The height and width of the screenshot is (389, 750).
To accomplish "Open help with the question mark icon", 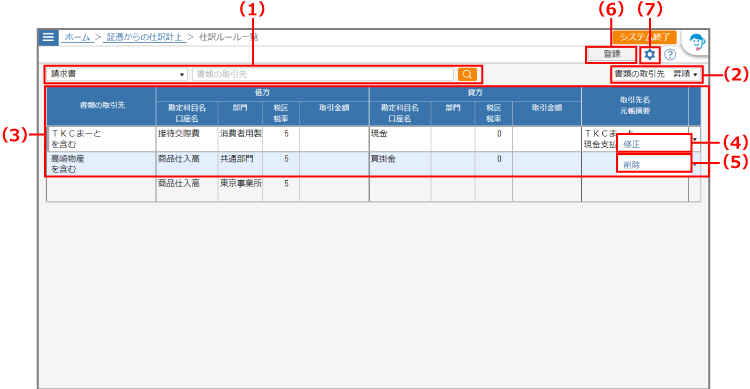I will click(x=670, y=55).
